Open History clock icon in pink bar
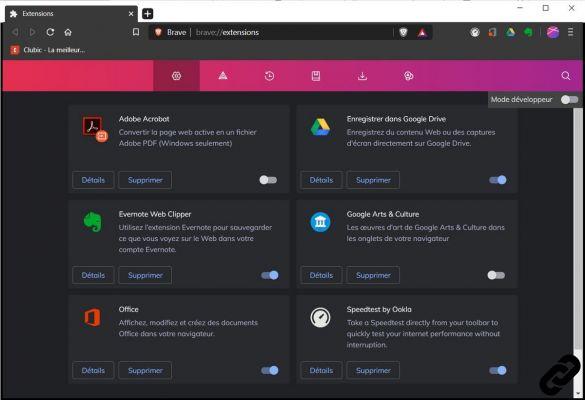The image size is (585, 400). pyautogui.click(x=269, y=76)
